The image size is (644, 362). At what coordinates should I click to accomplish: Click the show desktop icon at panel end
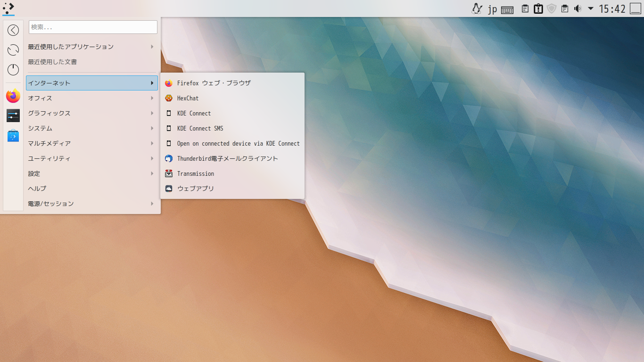pyautogui.click(x=635, y=8)
